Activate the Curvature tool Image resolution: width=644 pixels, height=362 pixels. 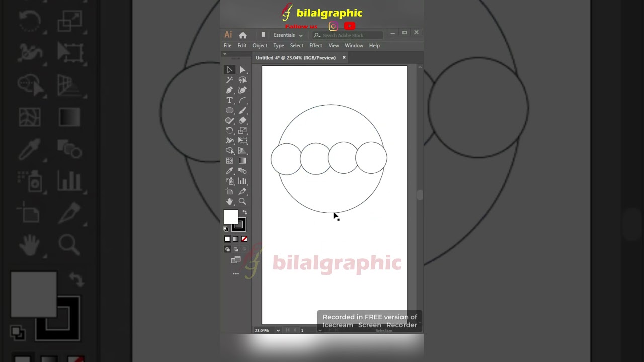243,90
